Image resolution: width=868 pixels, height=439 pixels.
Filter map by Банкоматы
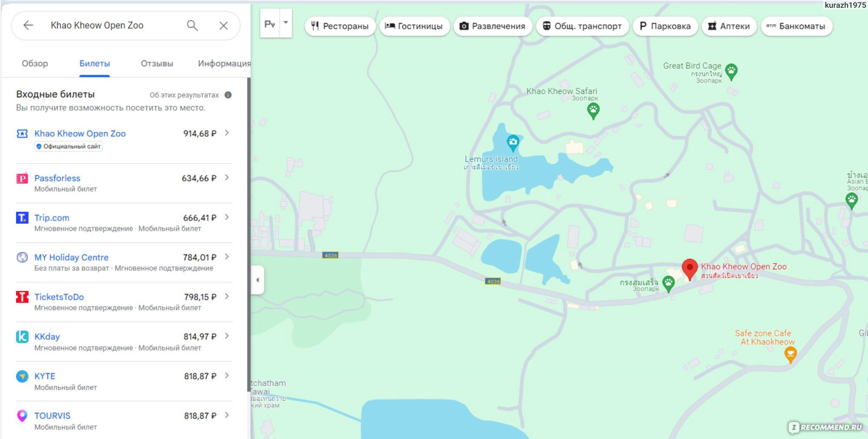(x=796, y=26)
